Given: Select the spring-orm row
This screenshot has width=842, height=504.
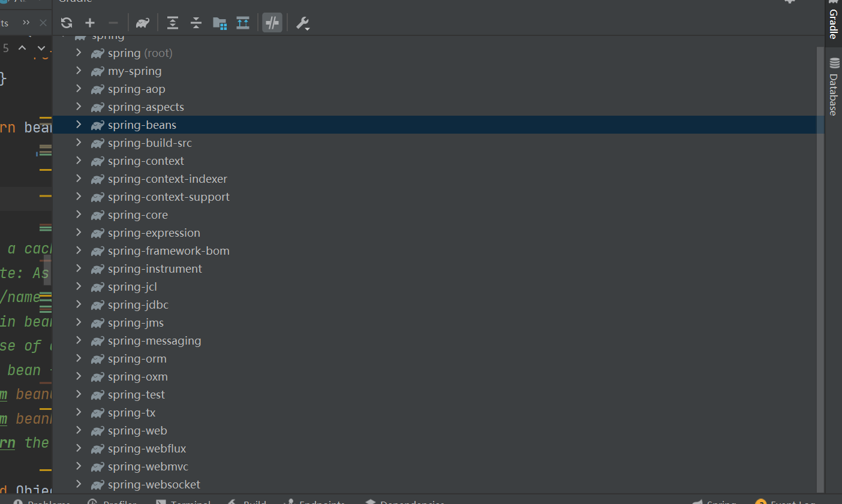Looking at the screenshot, I should pyautogui.click(x=438, y=358).
